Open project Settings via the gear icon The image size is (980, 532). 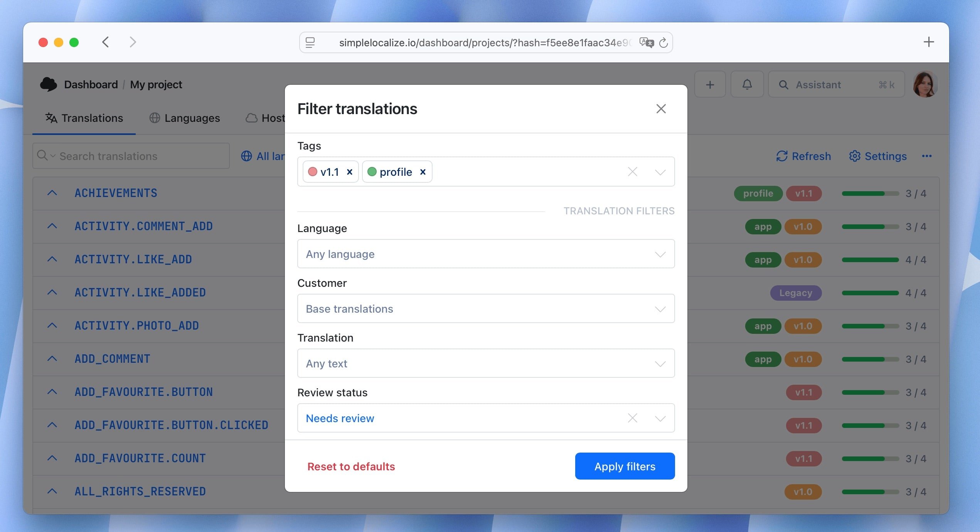point(855,156)
